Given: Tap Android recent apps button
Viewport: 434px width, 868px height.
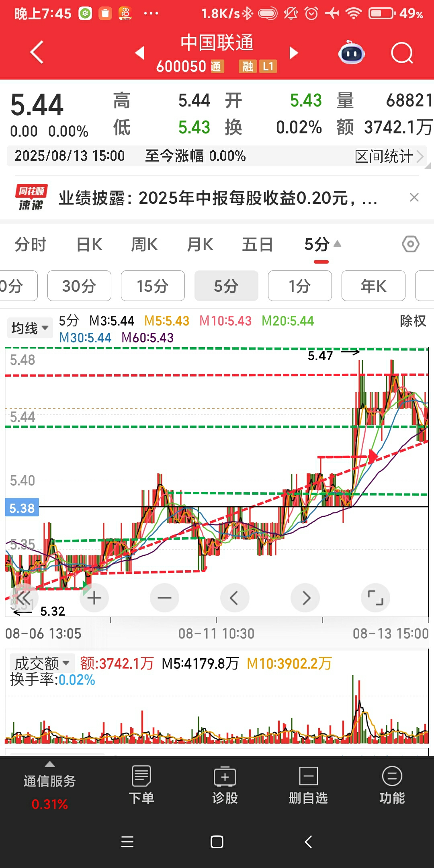Looking at the screenshot, I should tap(127, 841).
